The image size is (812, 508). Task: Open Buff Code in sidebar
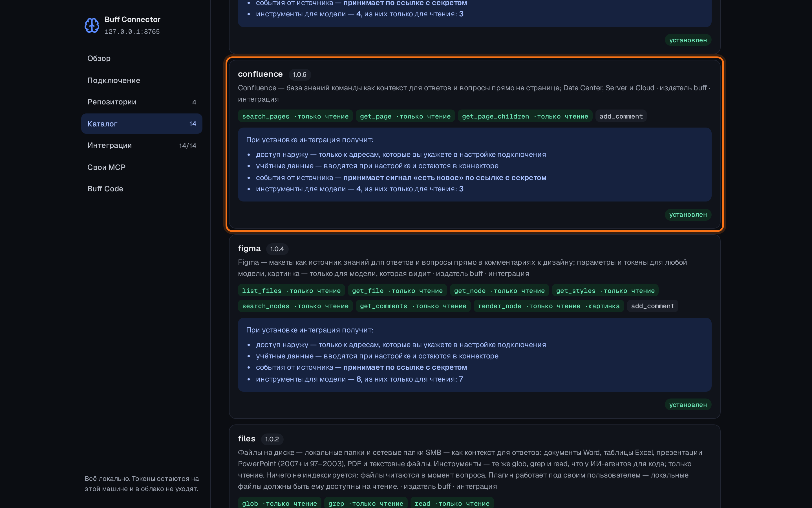click(x=142, y=189)
